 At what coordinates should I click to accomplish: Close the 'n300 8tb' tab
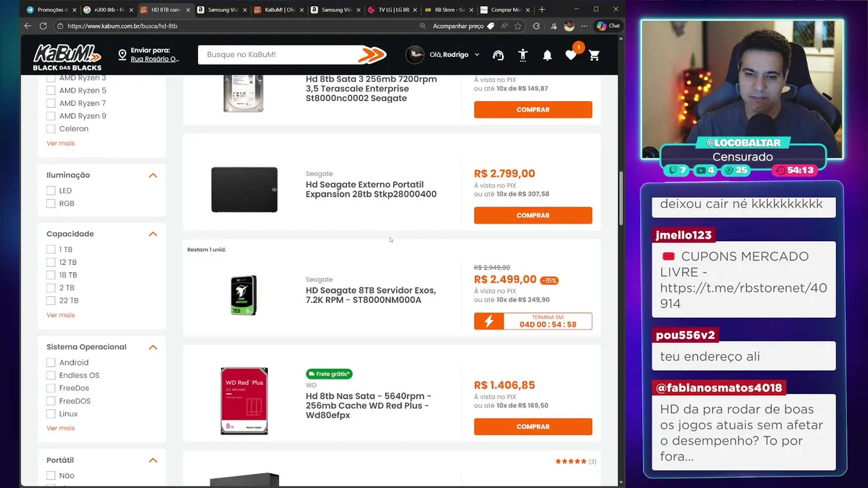(x=132, y=10)
